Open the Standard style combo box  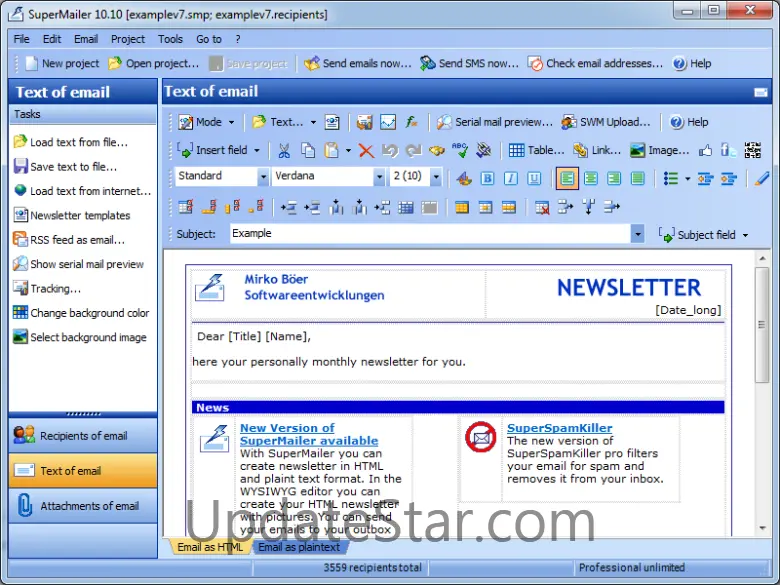click(222, 176)
